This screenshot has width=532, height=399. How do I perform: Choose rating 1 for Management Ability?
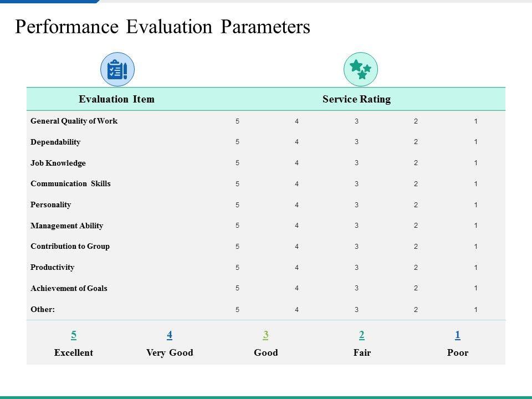click(x=475, y=226)
